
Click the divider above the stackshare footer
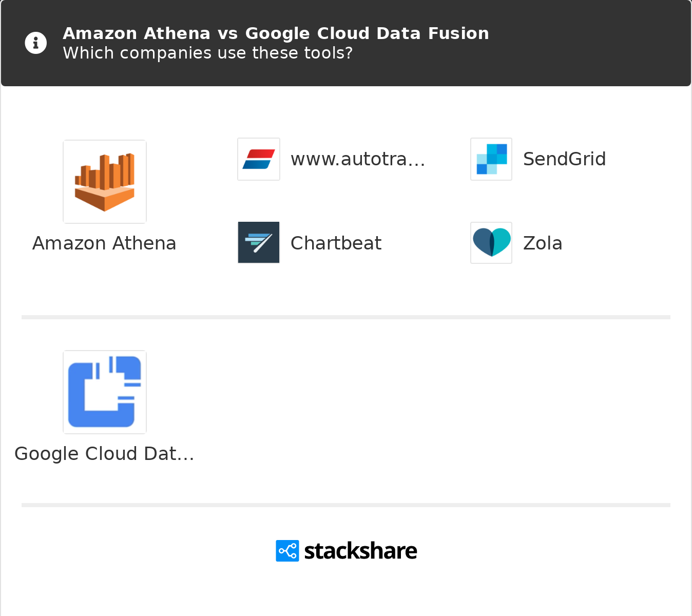pos(346,505)
